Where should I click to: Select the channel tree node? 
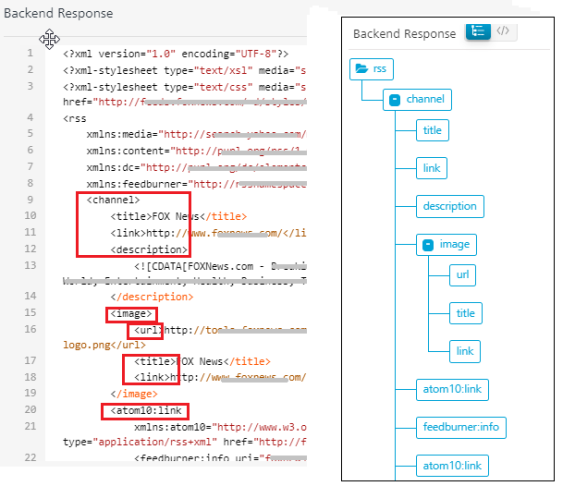pyautogui.click(x=417, y=100)
